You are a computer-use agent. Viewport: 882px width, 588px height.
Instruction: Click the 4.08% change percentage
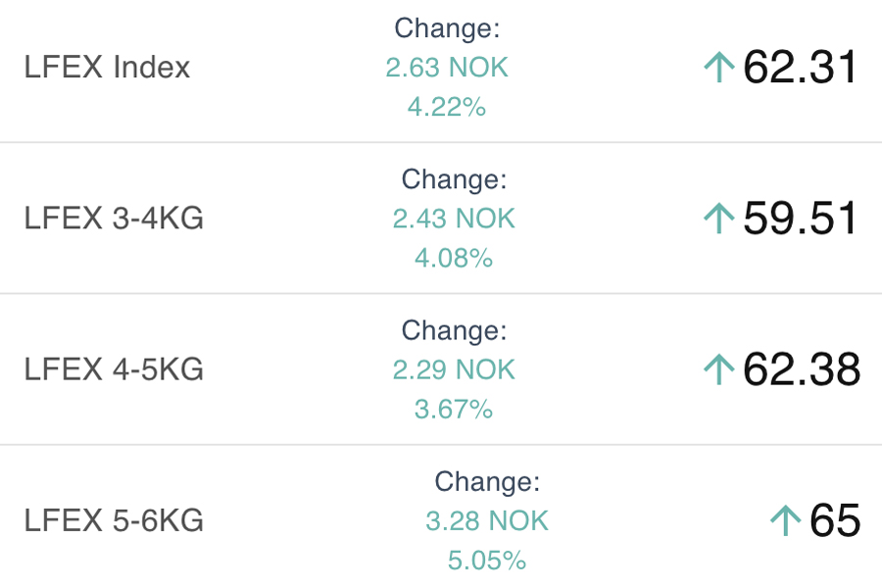[454, 258]
